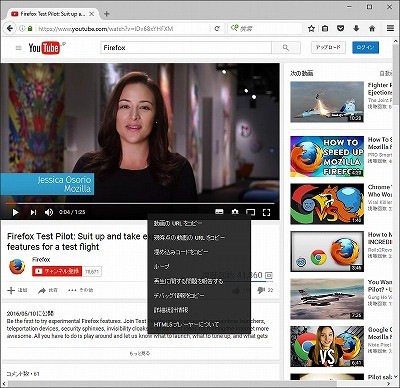Click the Upload button in YouTube header

[328, 48]
